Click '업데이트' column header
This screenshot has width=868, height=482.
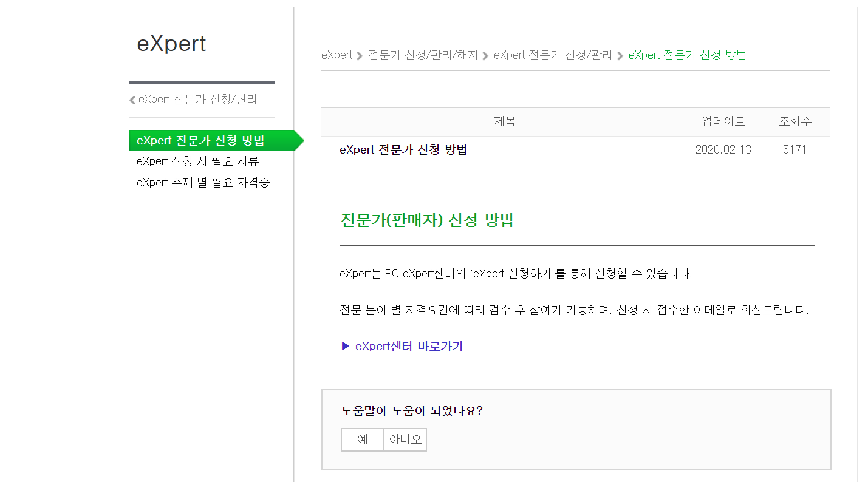[x=723, y=121]
